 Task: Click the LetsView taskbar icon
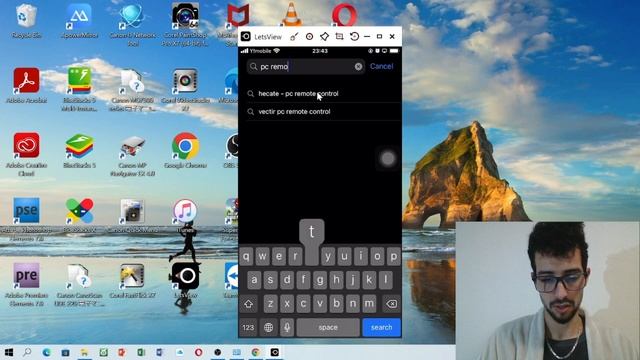(275, 352)
